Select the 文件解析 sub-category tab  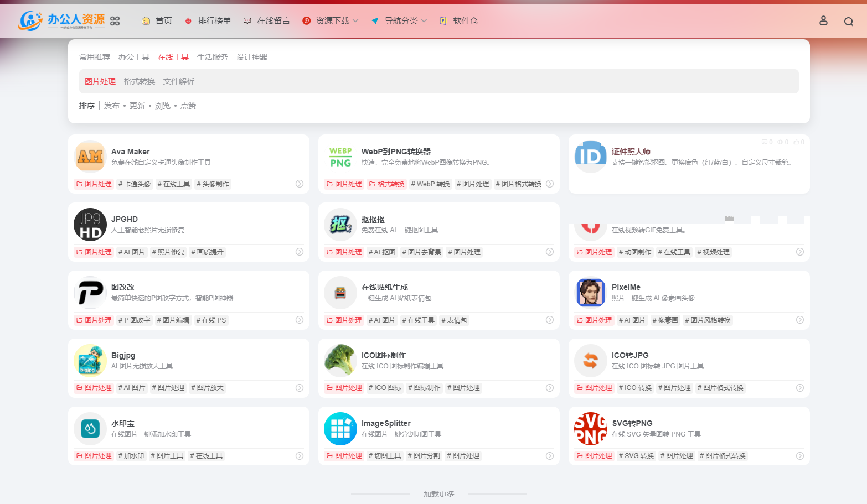pos(179,81)
